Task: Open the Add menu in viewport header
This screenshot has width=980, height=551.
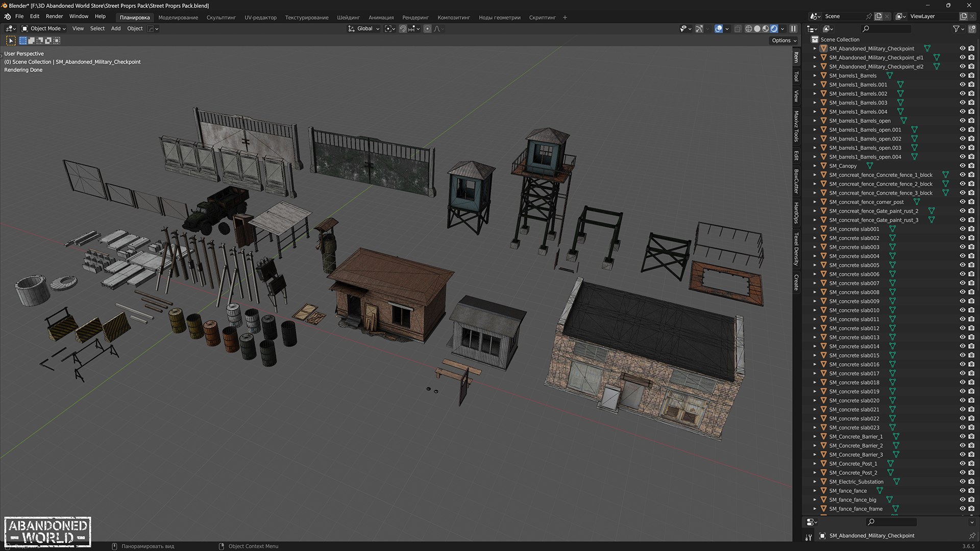Action: click(x=116, y=29)
